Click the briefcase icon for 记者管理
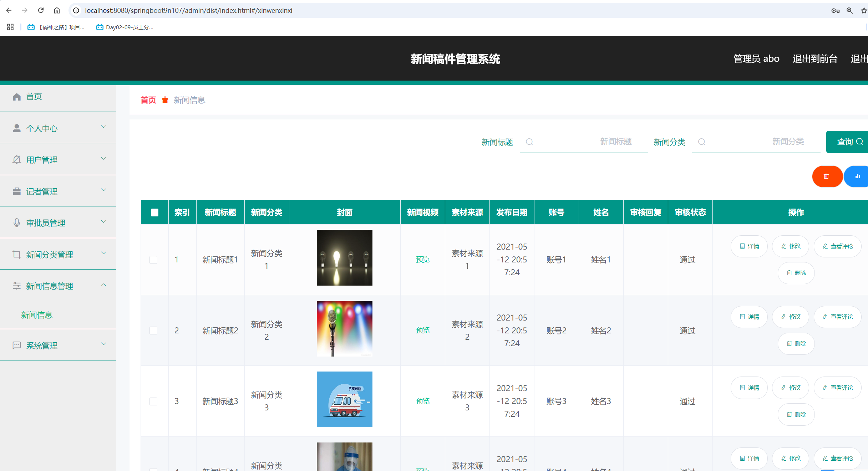The image size is (868, 471). click(x=17, y=191)
